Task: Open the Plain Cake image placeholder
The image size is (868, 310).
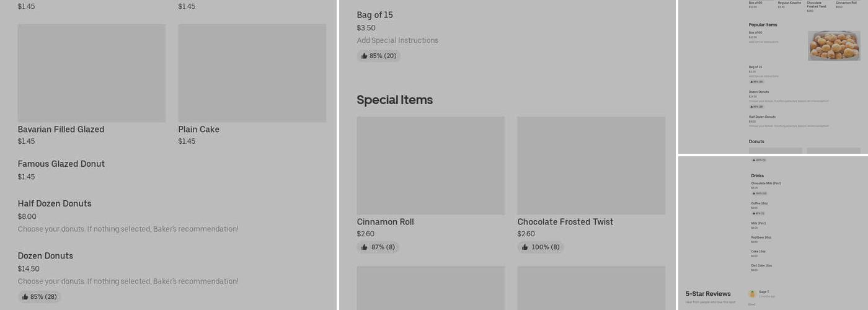Action: 252,73
